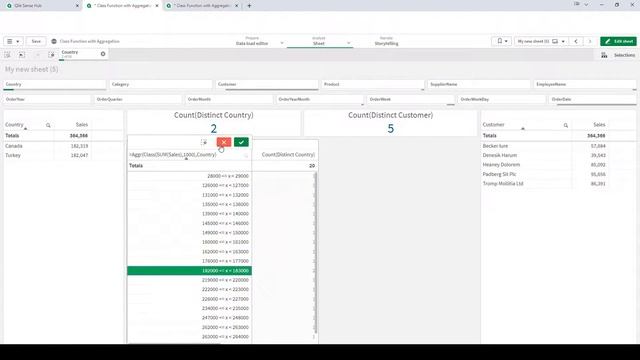Image resolution: width=640 pixels, height=360 pixels.
Task: Click the app globe icon
Action: [x=54, y=41]
